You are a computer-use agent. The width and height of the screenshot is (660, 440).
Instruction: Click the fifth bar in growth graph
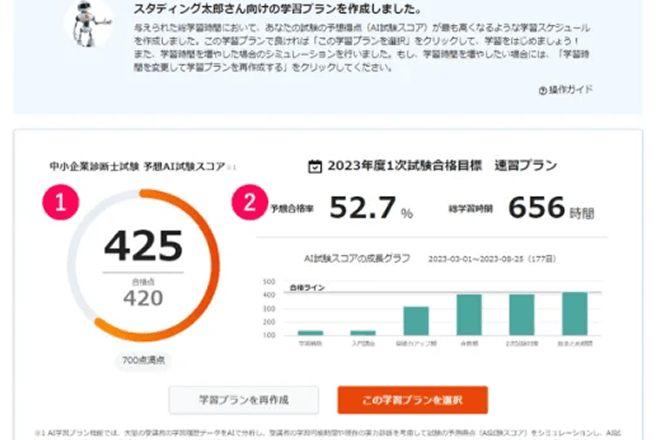pyautogui.click(x=521, y=315)
